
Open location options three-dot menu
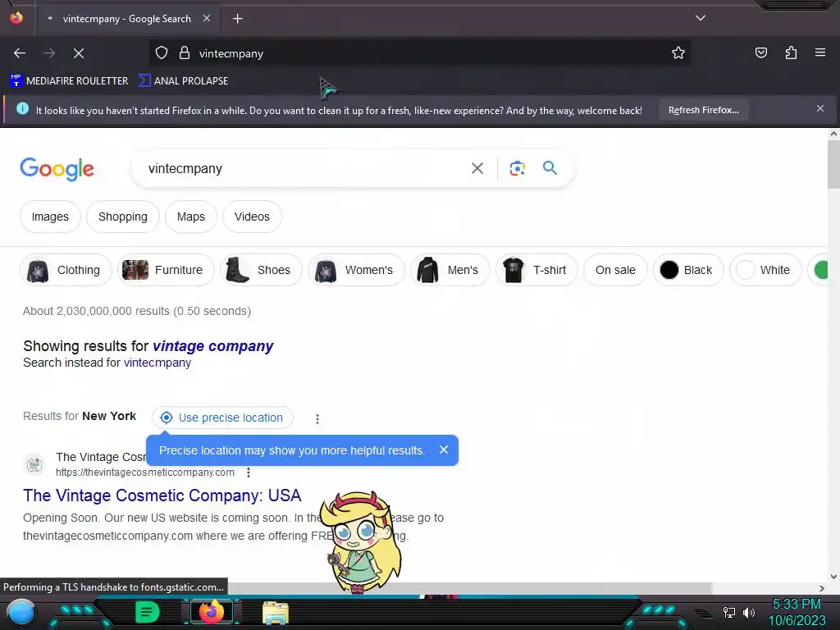(317, 419)
